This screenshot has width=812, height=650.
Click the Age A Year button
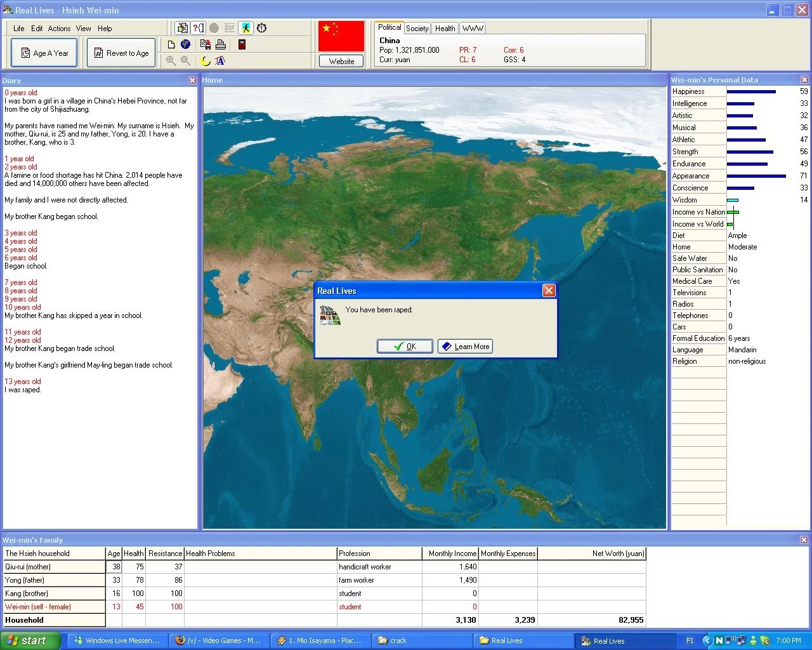pos(44,53)
